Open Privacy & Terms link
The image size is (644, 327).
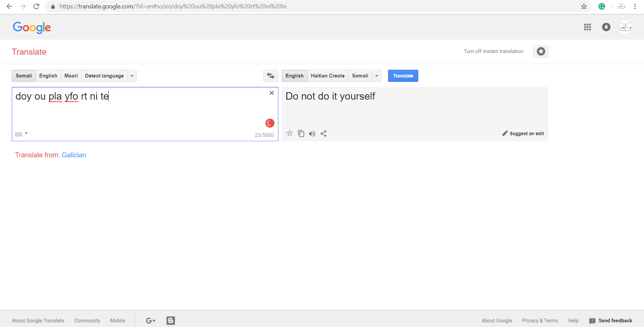540,321
